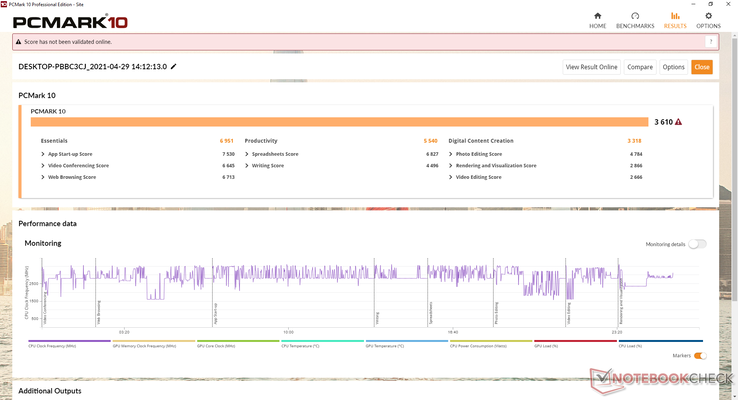Viewport: 738px width, 400px height.
Task: Click the question mark help icon in alert
Action: (x=711, y=42)
